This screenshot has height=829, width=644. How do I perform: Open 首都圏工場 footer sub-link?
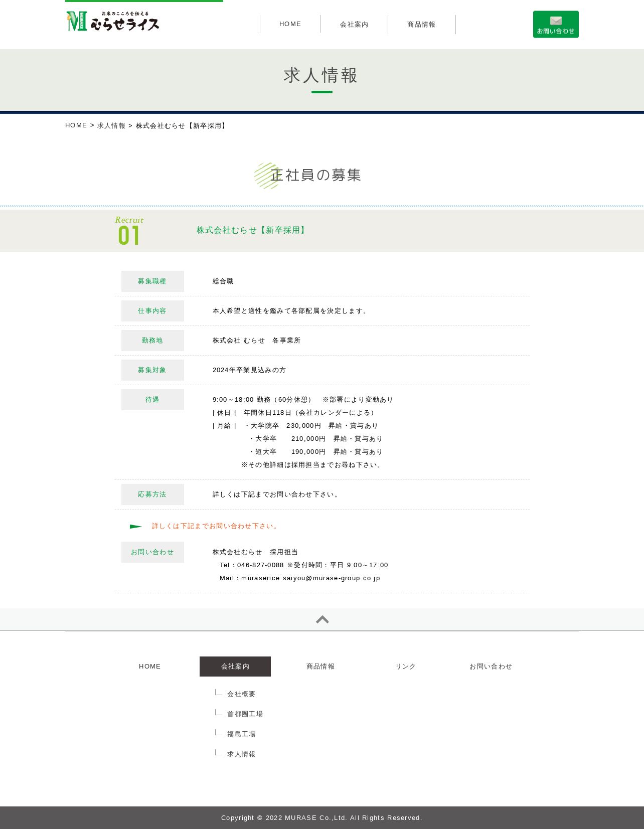(x=245, y=714)
